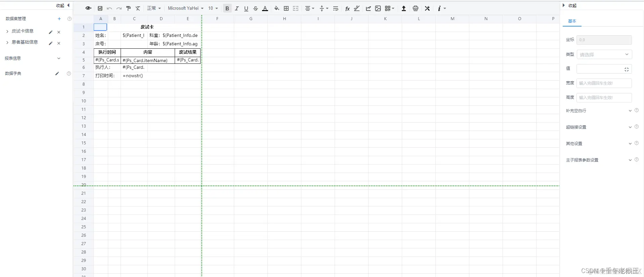Expand the 患者基础信息 tree node

[7, 42]
